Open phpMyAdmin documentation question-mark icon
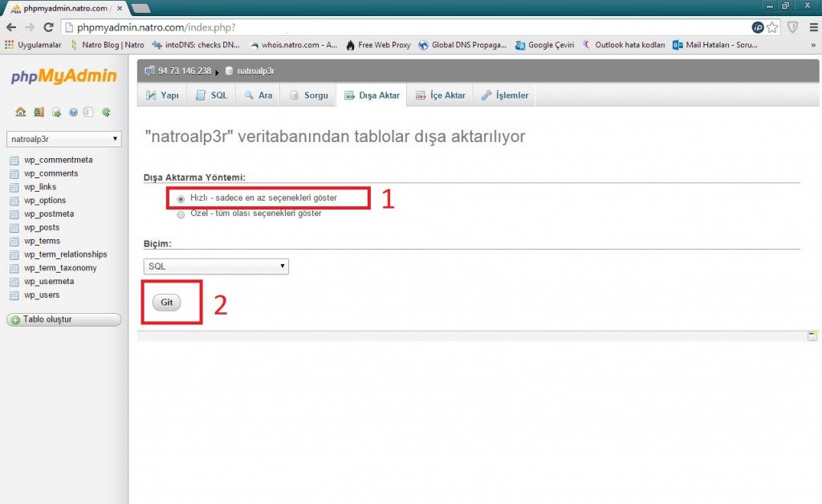The image size is (822, 504). [x=73, y=112]
